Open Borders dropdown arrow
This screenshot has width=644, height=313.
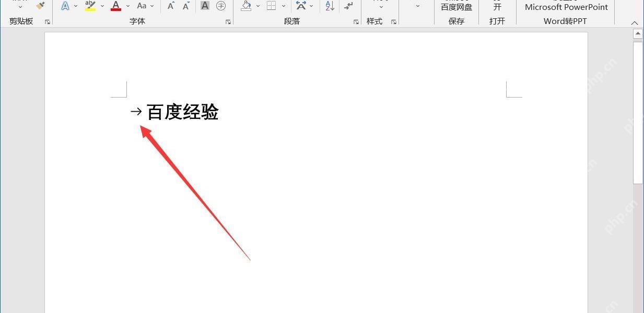point(284,6)
